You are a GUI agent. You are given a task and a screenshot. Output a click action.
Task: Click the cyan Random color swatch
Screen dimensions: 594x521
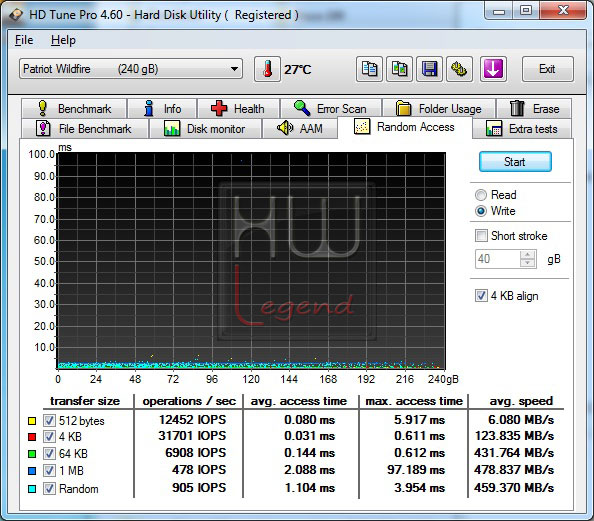click(32, 489)
